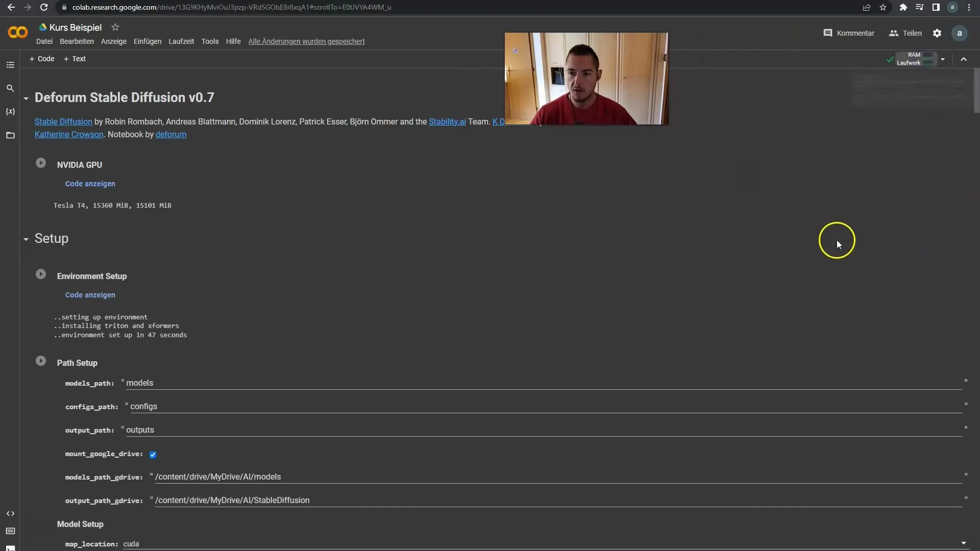Image resolution: width=980 pixels, height=551 pixels.
Task: Open Colab settings gear
Action: 937,33
